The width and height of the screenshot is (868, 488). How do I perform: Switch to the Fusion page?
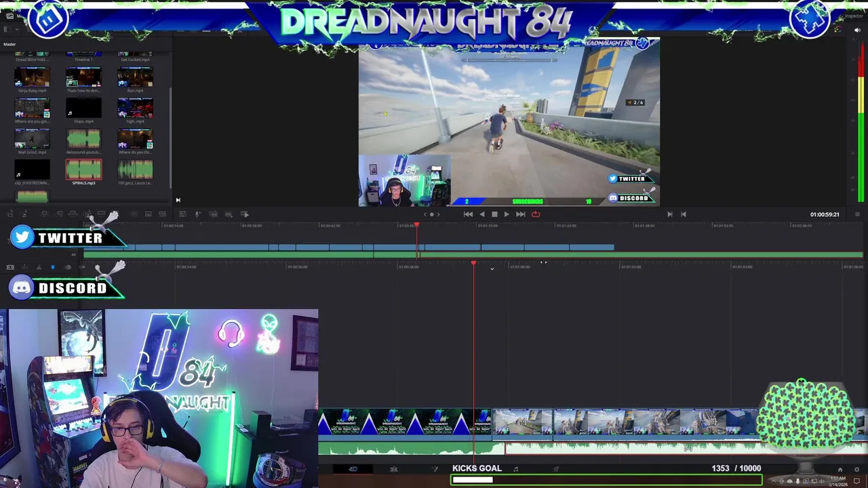point(435,468)
